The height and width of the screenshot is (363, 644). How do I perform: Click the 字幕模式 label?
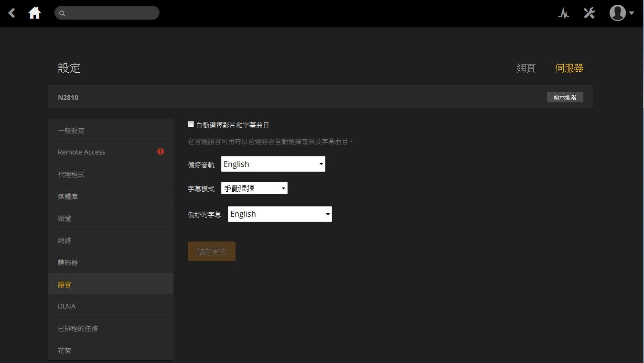201,189
